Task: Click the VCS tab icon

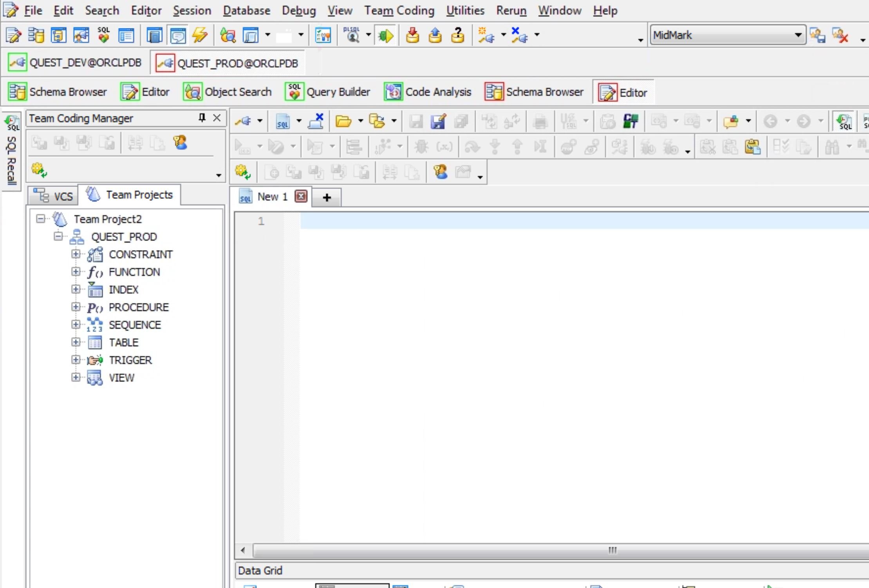Action: coord(42,194)
